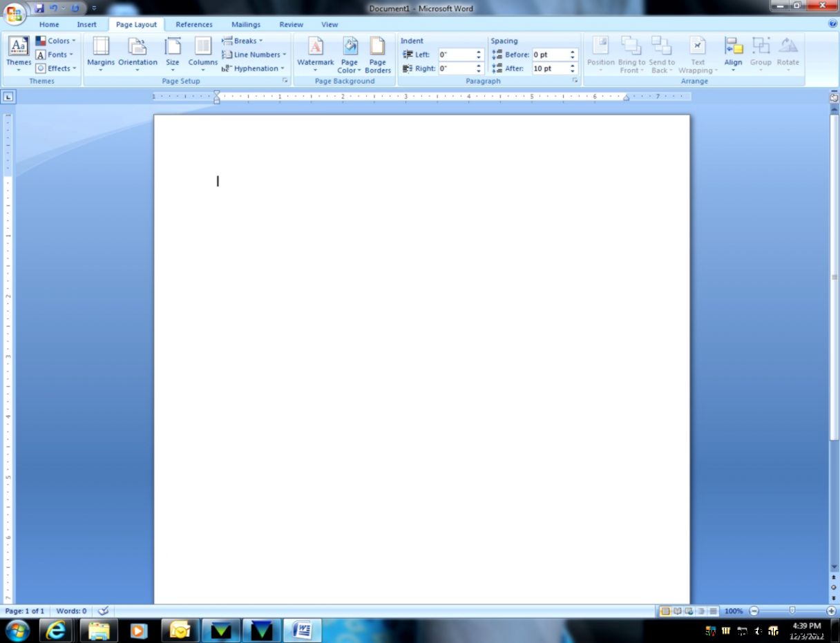Decrease Spacing After with spinner arrow
The image size is (840, 643).
(573, 71)
